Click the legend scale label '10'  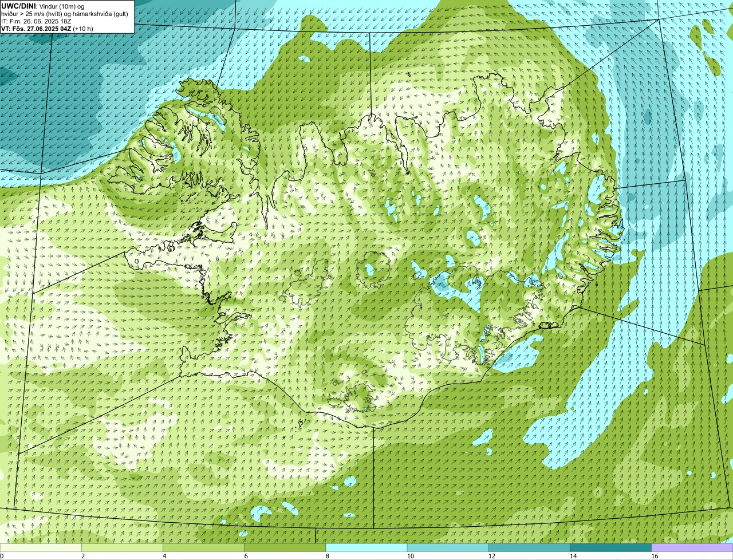pyautogui.click(x=411, y=556)
